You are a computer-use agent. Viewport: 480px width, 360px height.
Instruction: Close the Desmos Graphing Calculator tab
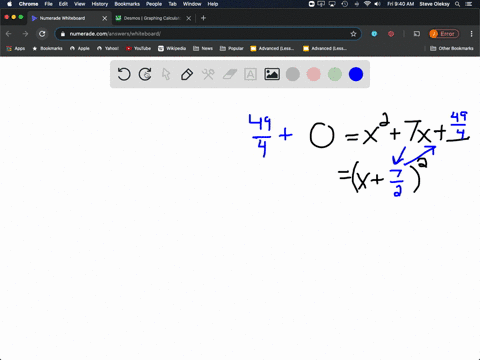(x=189, y=18)
